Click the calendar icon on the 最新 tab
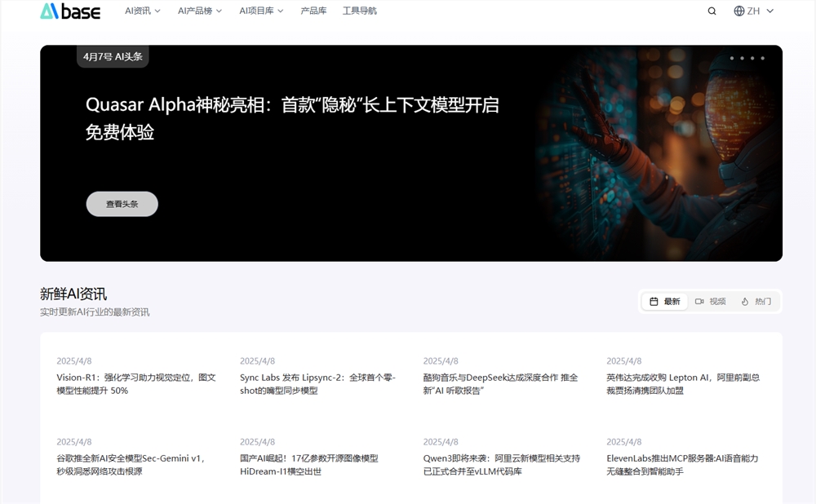The height and width of the screenshot is (504, 816). click(x=652, y=301)
